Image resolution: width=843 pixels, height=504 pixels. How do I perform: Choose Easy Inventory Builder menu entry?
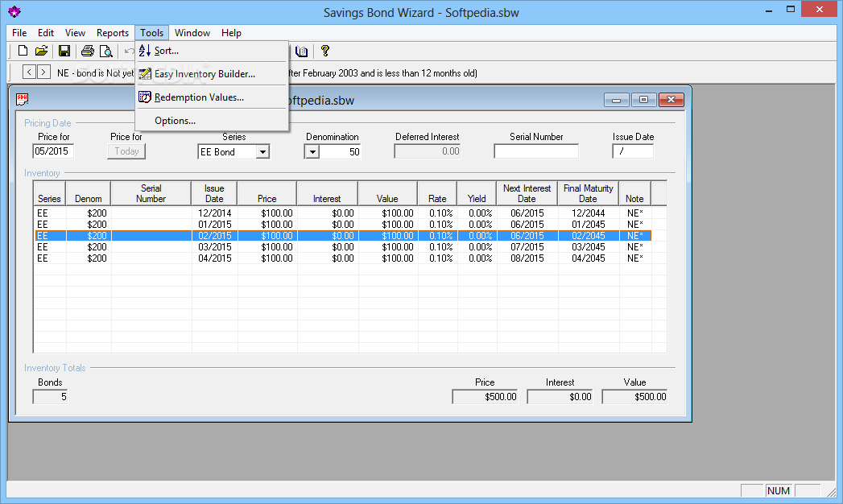pyautogui.click(x=212, y=74)
